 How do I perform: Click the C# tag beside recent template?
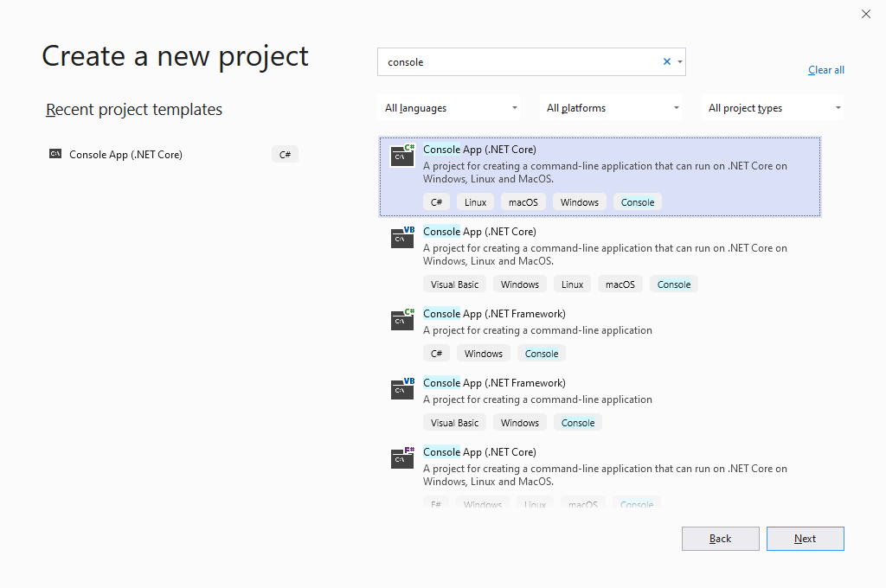285,154
